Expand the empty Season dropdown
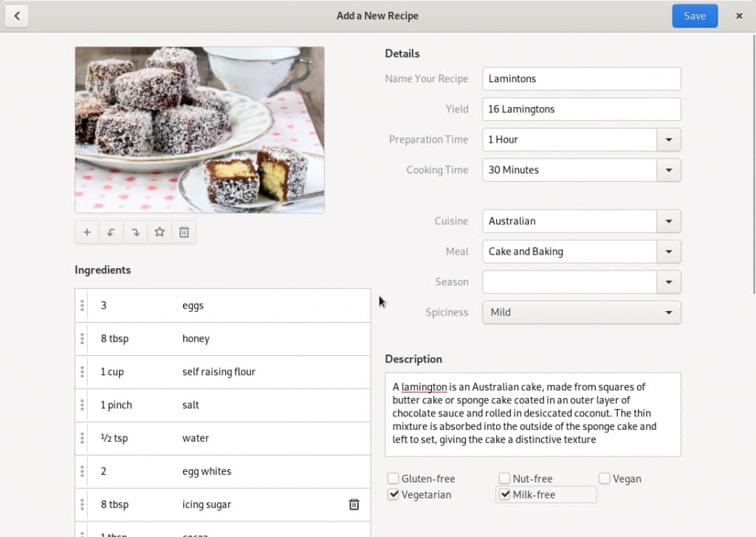Viewport: 756px width, 537px height. point(668,281)
